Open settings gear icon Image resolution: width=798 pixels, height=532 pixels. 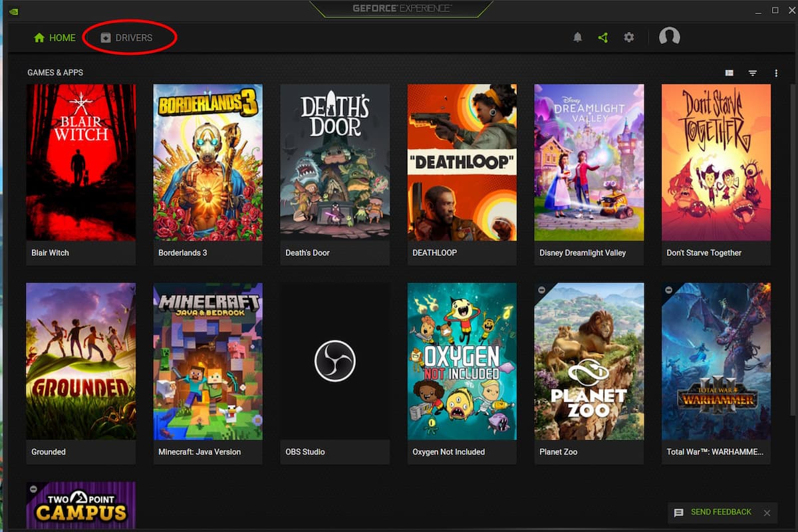coord(629,38)
